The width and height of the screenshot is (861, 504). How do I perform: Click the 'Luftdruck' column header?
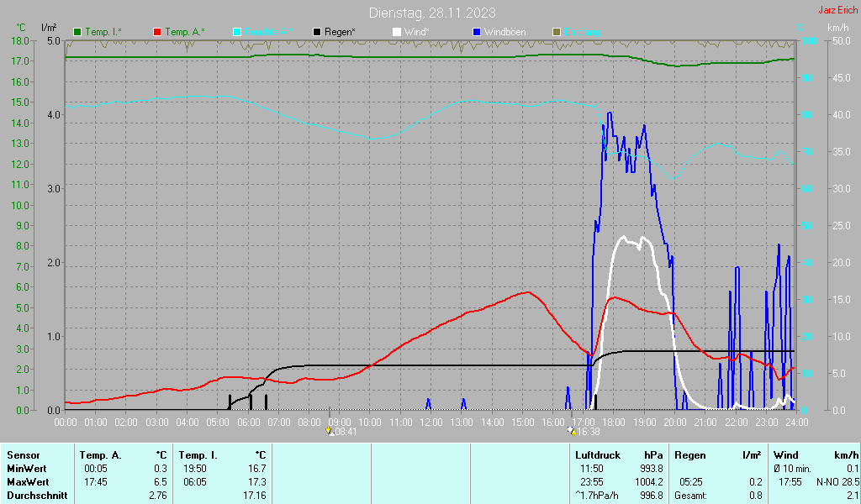[x=598, y=455]
